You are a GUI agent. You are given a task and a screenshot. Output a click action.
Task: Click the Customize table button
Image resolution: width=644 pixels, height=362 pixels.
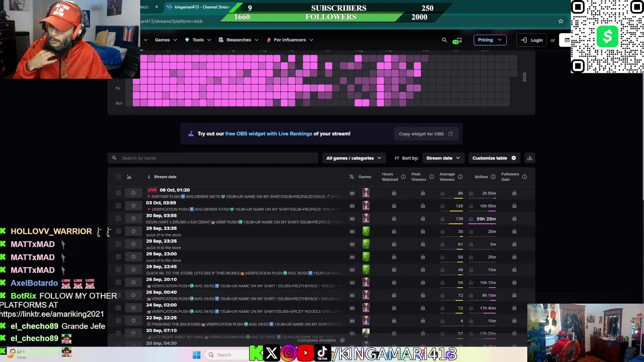pos(494,158)
